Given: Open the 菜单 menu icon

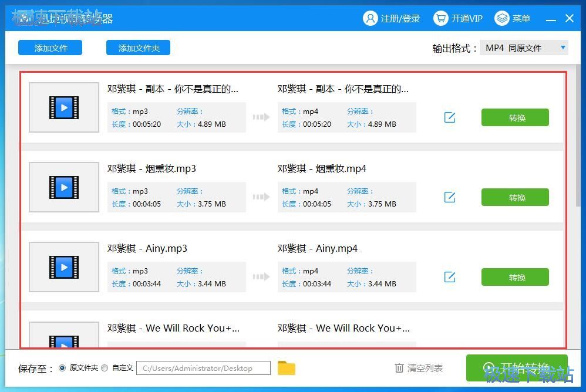Looking at the screenshot, I should click(502, 18).
